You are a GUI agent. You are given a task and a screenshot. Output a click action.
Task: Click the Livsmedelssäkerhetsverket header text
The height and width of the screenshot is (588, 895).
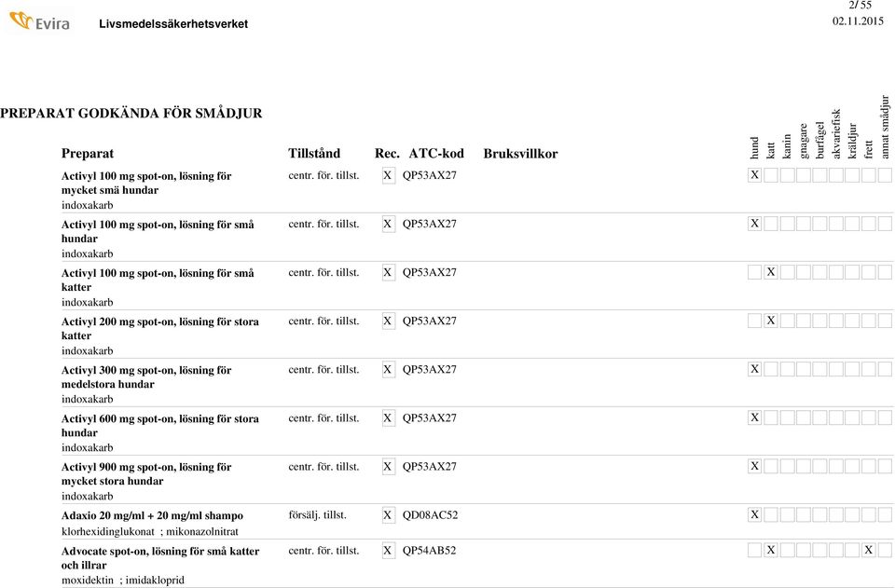tap(173, 23)
